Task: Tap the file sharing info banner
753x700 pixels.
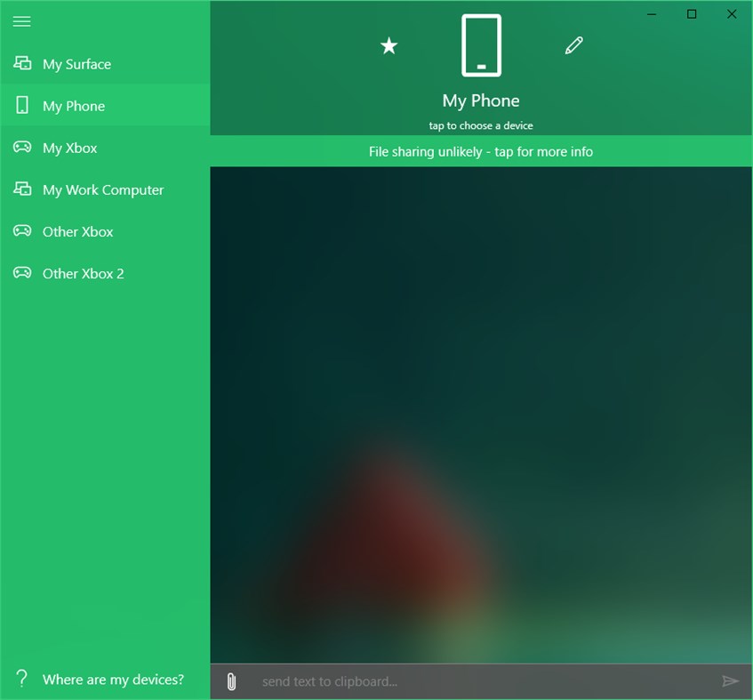Action: tap(481, 151)
